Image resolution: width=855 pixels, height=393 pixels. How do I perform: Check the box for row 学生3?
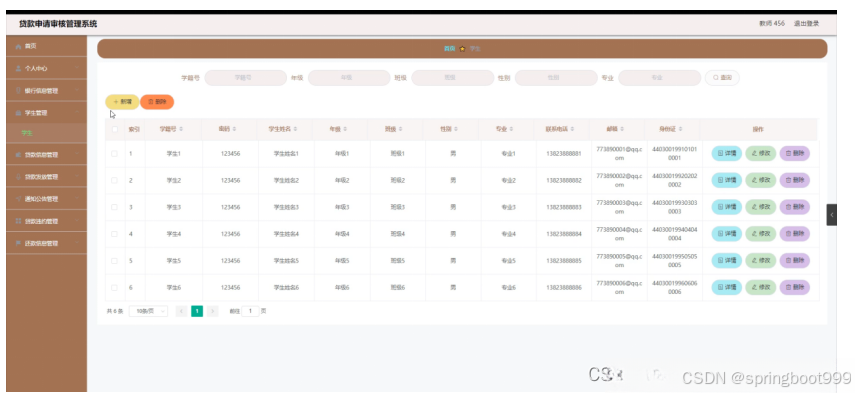pyautogui.click(x=114, y=207)
